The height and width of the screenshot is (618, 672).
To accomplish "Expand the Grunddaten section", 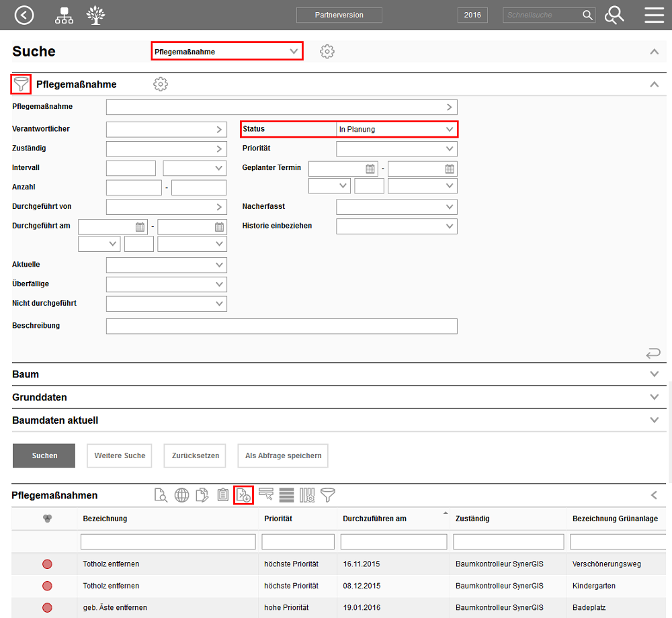I will point(654,397).
